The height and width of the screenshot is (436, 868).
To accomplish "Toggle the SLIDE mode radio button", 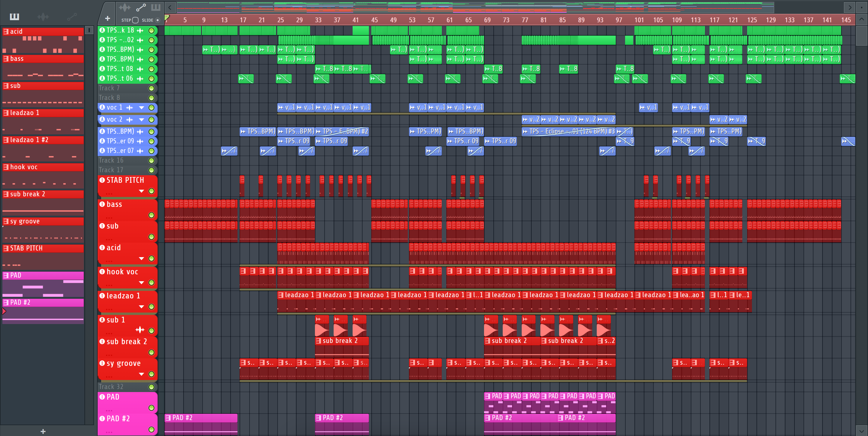I will pos(157,20).
